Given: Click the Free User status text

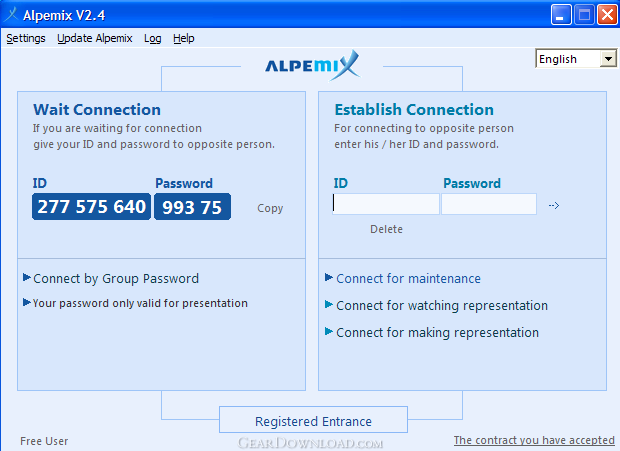Looking at the screenshot, I should tap(44, 441).
